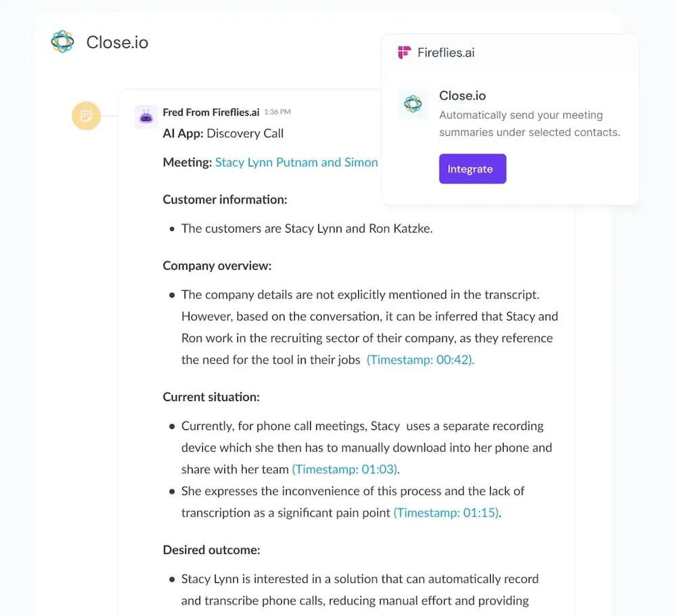676x616 pixels.
Task: Select the Close.io app icon in the integration card
Action: pos(413,105)
